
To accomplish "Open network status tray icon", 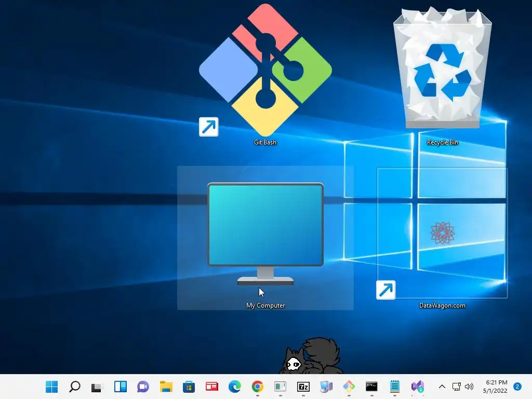I will pyautogui.click(x=456, y=387).
